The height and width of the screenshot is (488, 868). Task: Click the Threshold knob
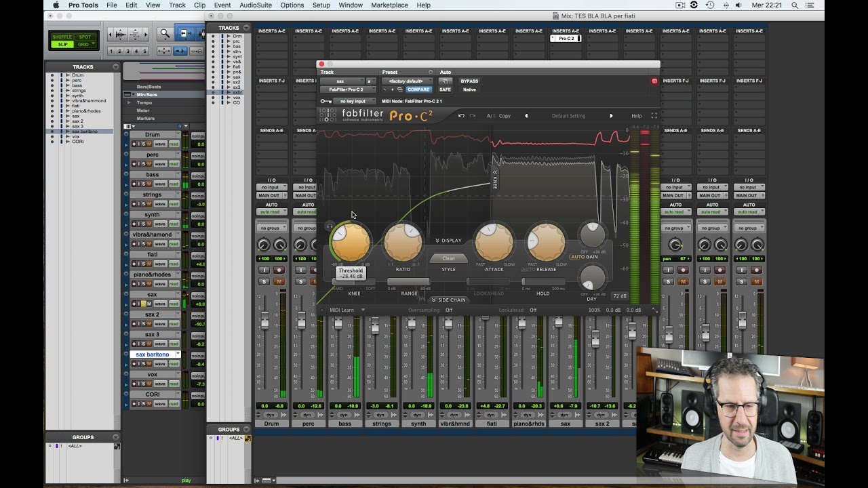tap(351, 242)
